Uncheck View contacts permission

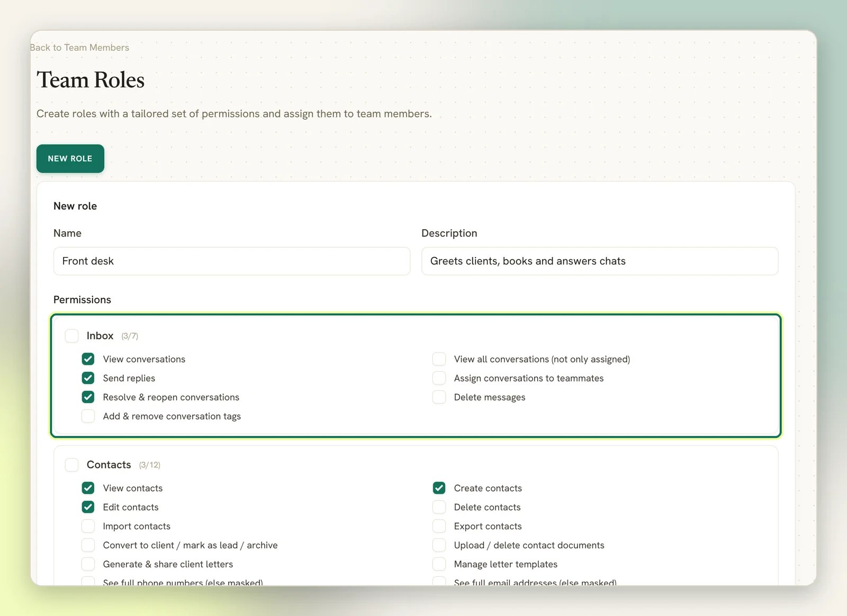coord(88,488)
